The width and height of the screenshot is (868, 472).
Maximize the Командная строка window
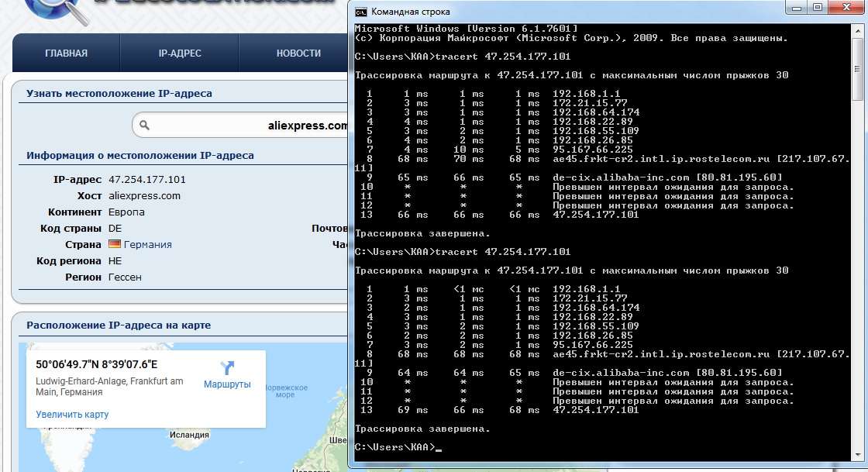[x=818, y=9]
